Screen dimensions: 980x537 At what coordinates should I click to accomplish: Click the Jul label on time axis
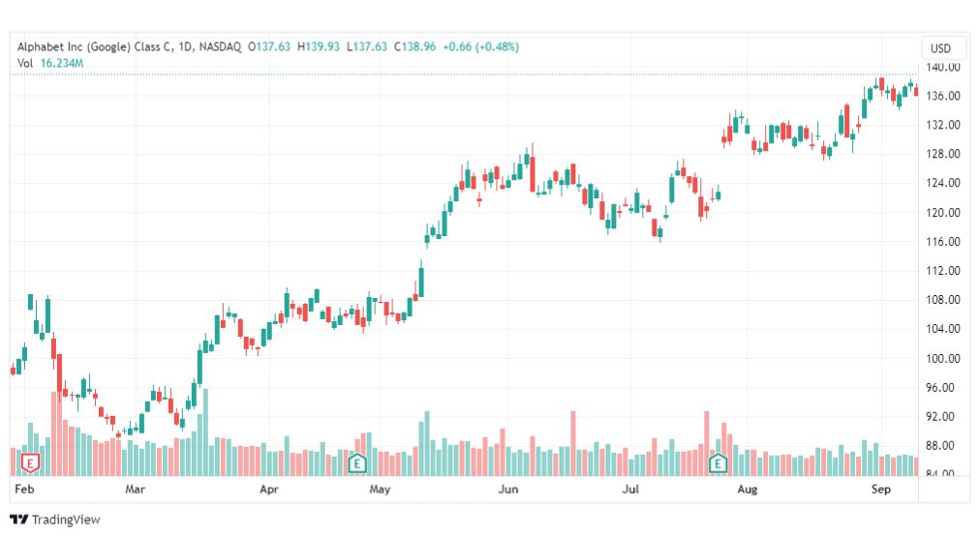[x=630, y=489]
